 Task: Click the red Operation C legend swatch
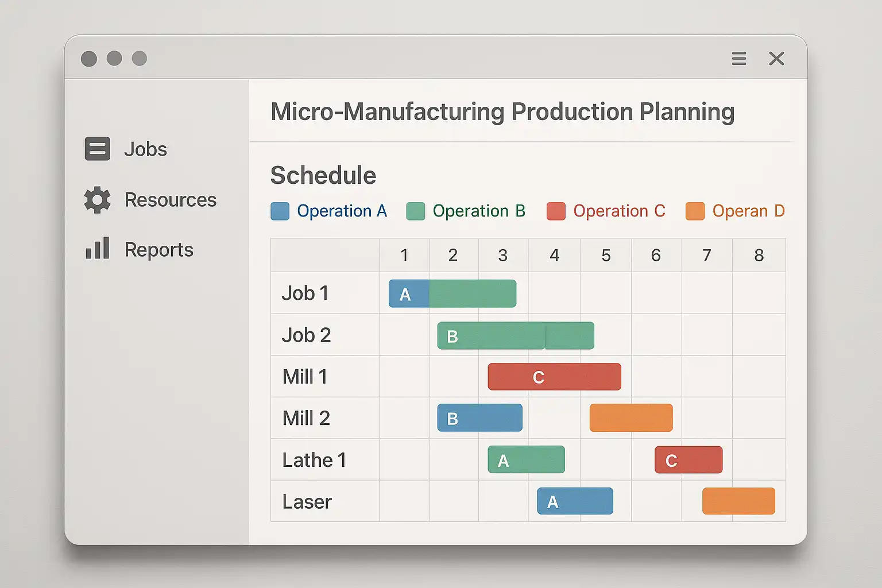point(556,211)
